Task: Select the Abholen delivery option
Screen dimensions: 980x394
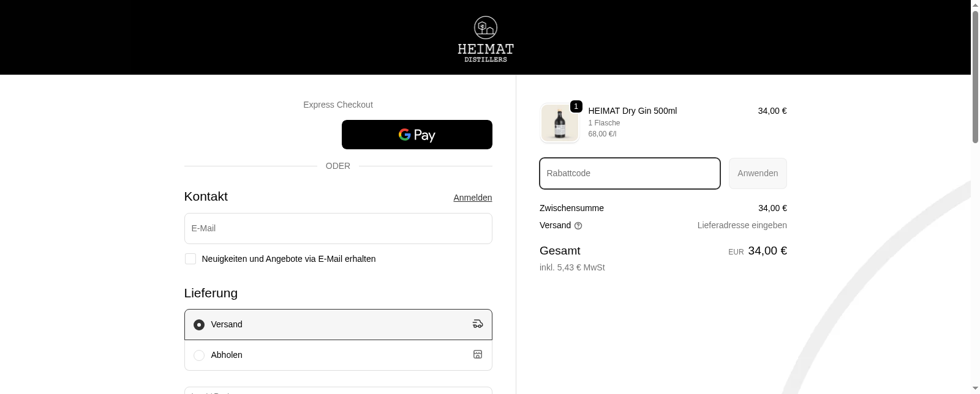Action: tap(198, 355)
